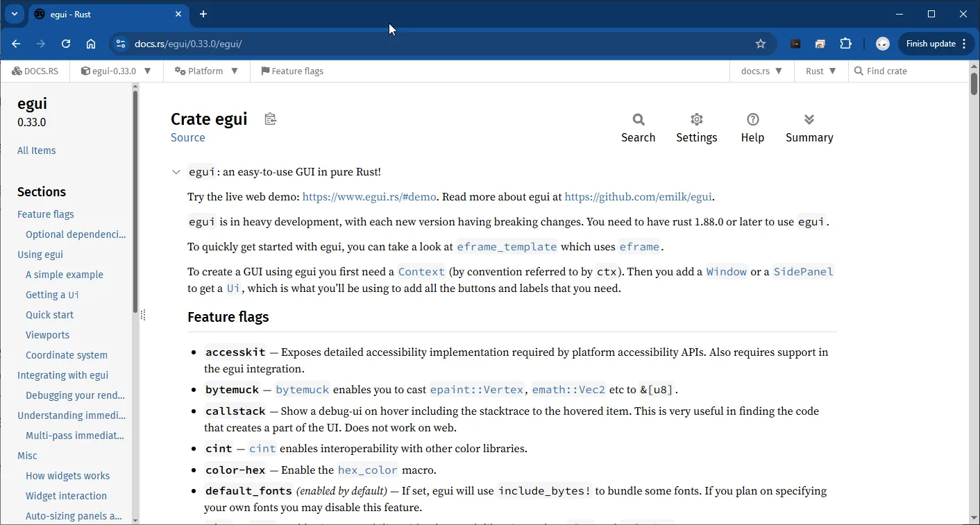The image size is (980, 525).
Task: Reload the docs.rs page
Action: [66, 44]
